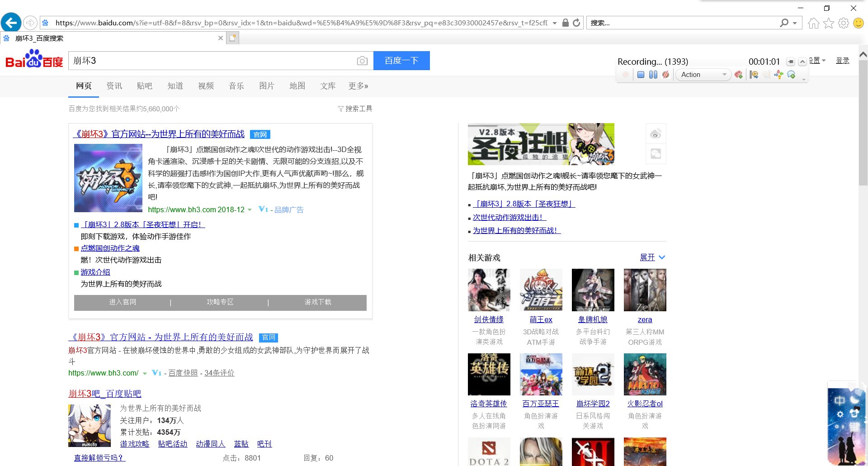Pause the recording using the pause icon

[x=653, y=75]
